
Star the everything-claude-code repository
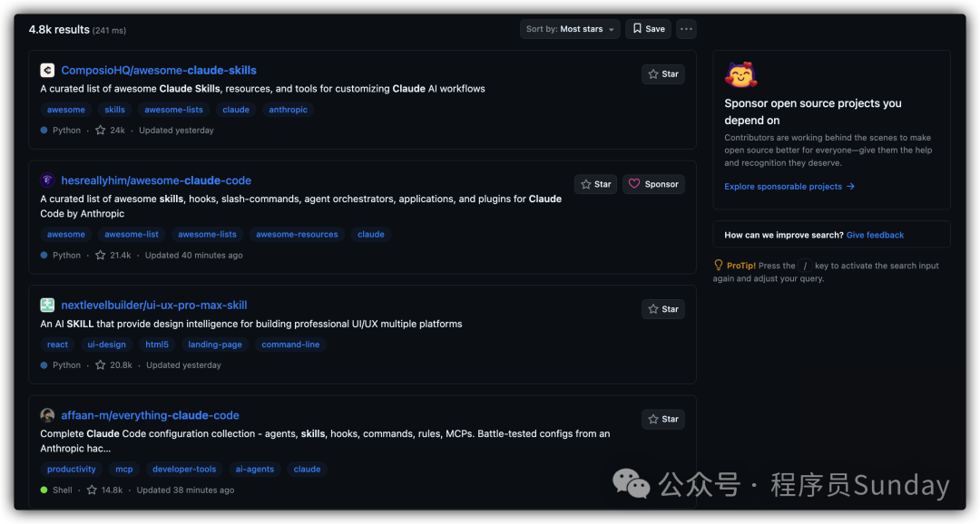click(x=663, y=419)
